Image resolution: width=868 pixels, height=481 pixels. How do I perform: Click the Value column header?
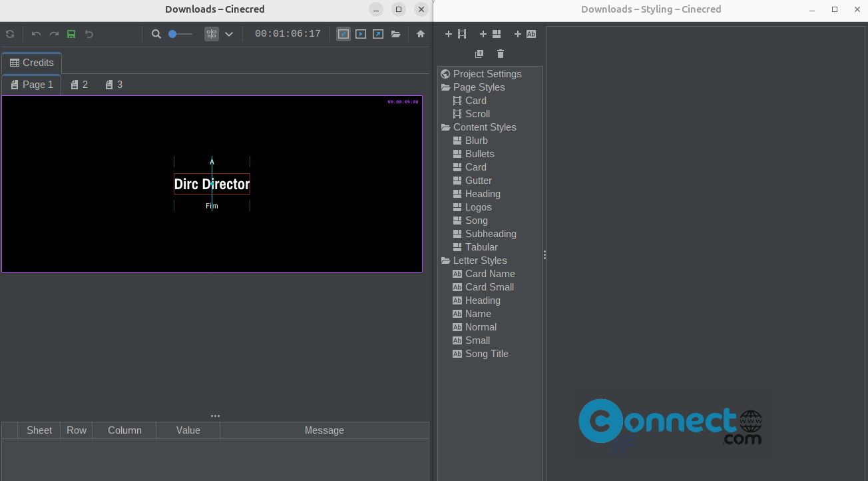(x=188, y=430)
